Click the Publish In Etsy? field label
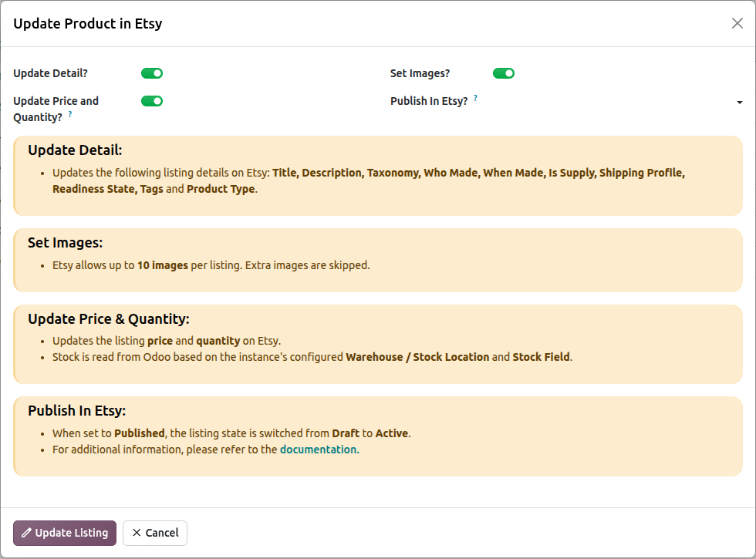The height and width of the screenshot is (559, 756). (x=429, y=101)
